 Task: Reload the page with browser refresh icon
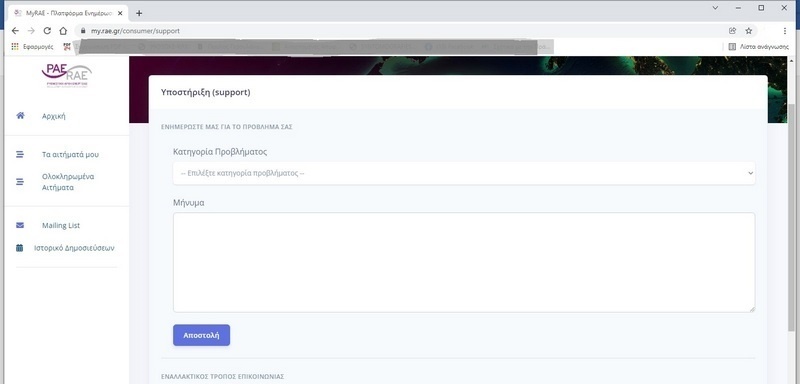coord(47,31)
